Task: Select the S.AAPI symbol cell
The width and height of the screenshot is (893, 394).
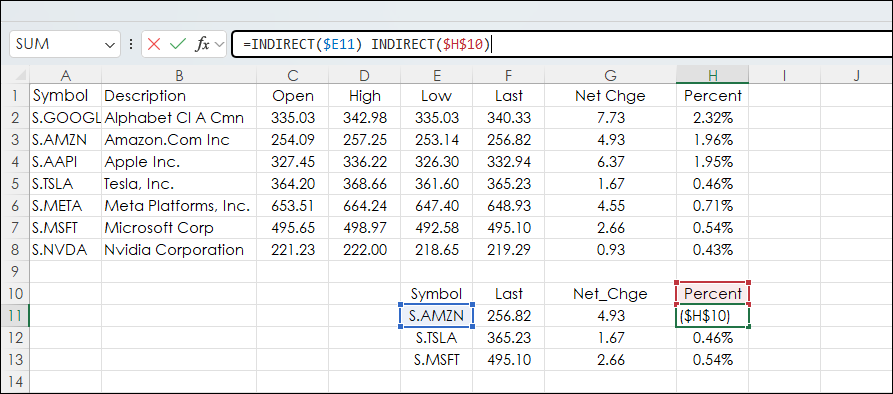Action: click(65, 161)
